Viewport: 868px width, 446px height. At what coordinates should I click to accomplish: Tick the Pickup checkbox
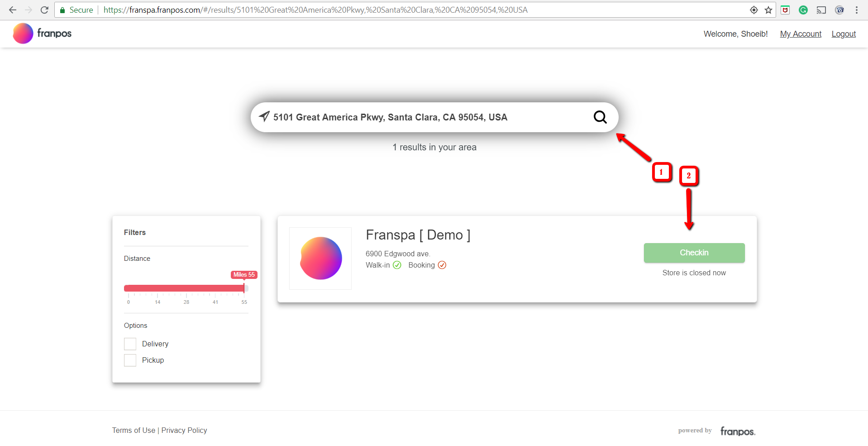tap(130, 360)
